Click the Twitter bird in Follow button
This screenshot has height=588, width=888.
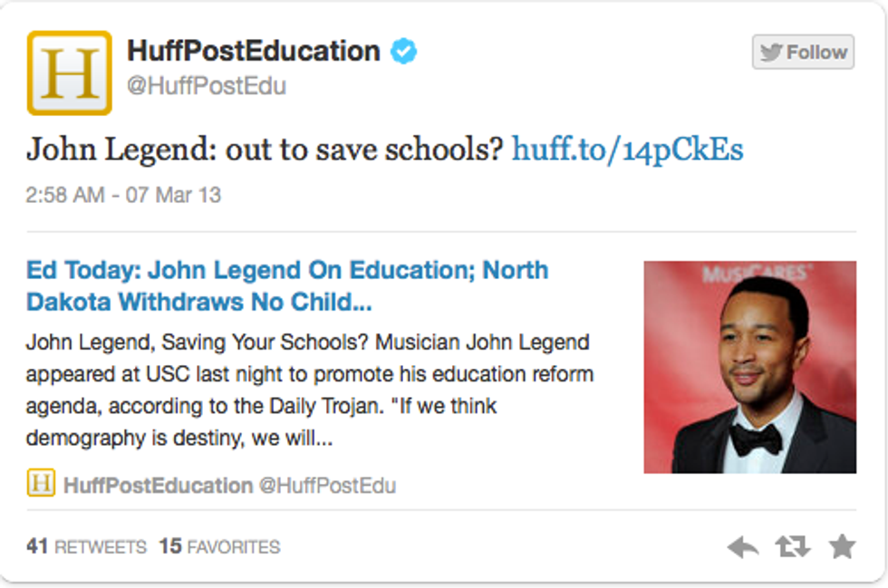coord(771,53)
